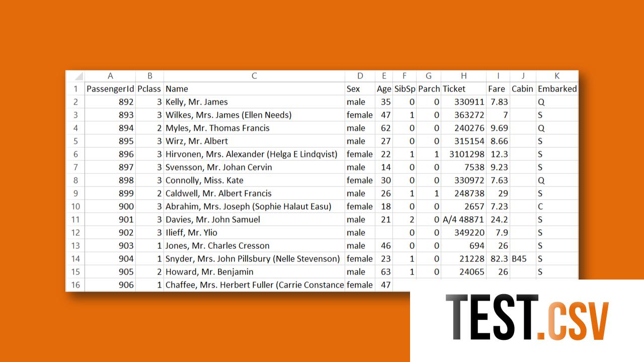Select row 8 header number
Viewport: 644px width, 362px height.
75,180
